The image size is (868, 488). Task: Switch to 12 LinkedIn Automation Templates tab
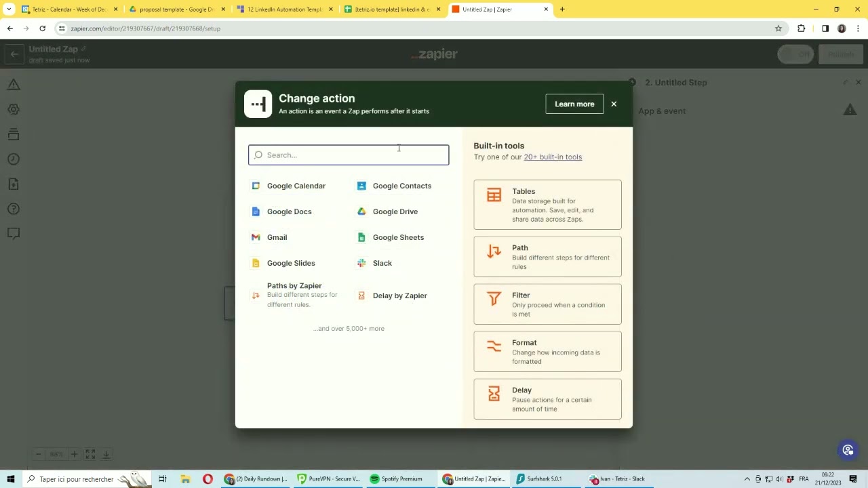coord(284,9)
